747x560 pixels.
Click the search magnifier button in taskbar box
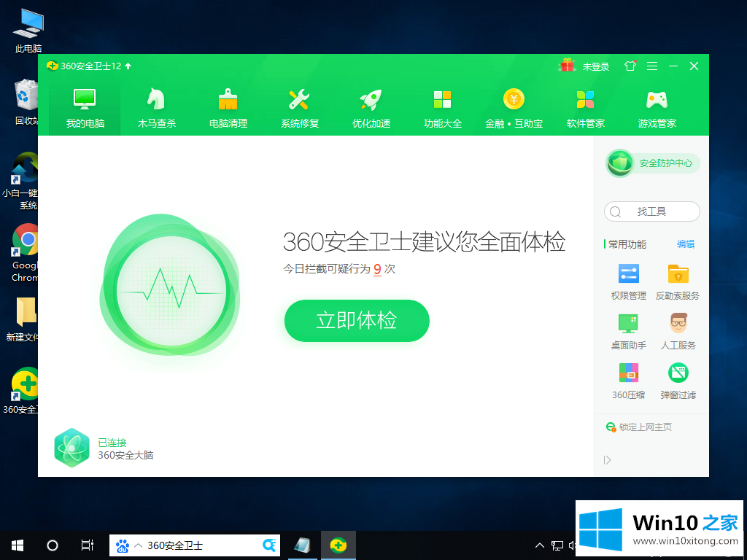[x=269, y=545]
